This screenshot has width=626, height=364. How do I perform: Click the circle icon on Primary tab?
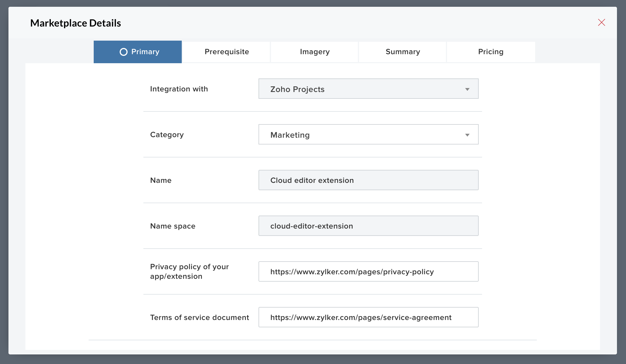pyautogui.click(x=124, y=52)
